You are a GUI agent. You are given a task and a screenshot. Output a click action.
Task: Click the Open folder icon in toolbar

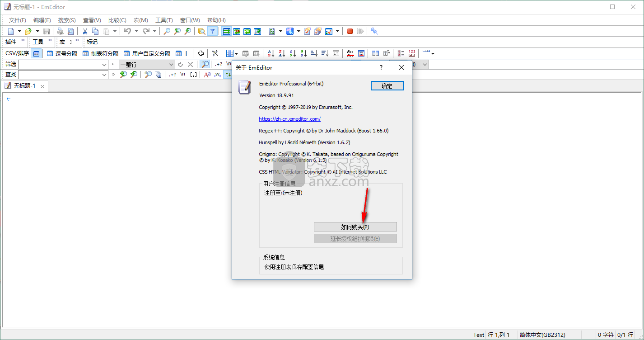28,31
